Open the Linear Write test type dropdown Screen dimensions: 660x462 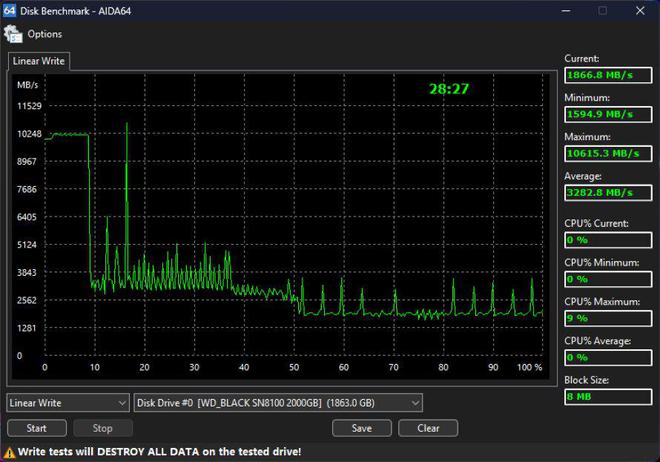pos(68,403)
